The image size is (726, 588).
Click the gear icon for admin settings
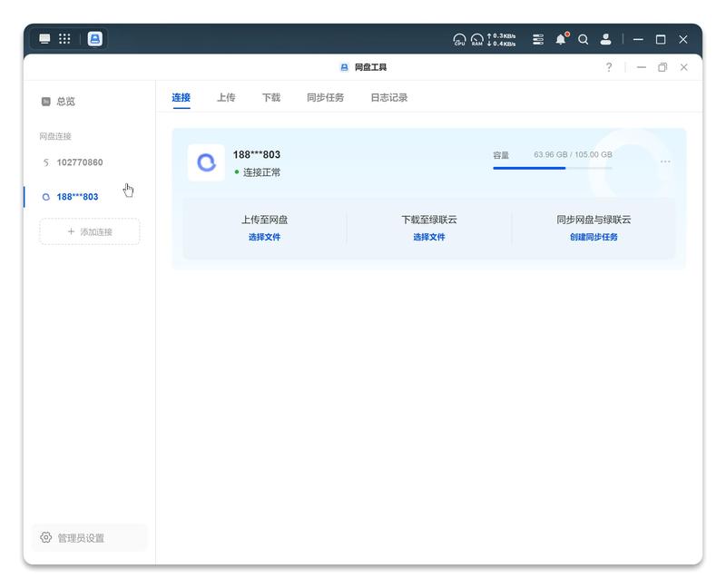coord(46,537)
